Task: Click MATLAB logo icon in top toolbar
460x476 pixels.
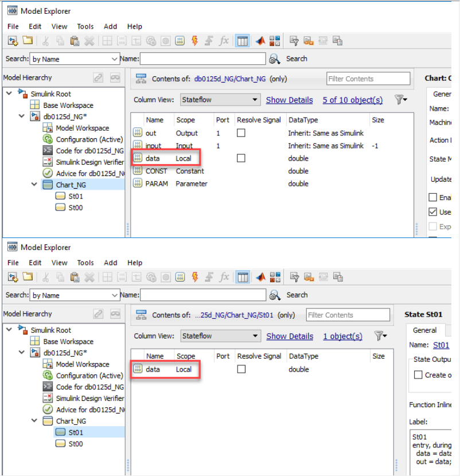Action: point(260,41)
